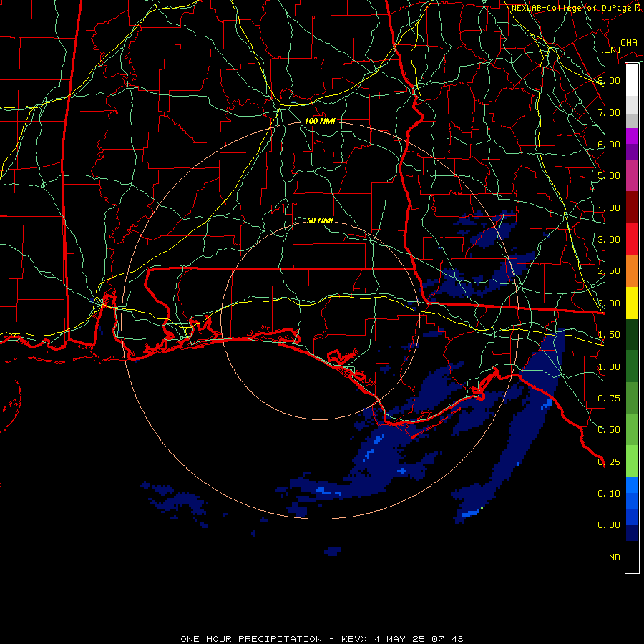Click the [IN] units label
This screenshot has height=644, width=644.
coord(610,49)
